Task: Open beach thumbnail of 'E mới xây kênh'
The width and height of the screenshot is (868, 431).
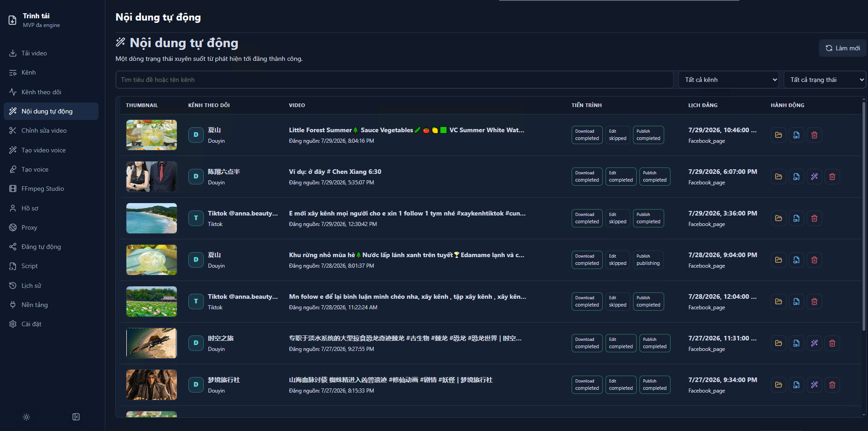Action: pos(152,218)
